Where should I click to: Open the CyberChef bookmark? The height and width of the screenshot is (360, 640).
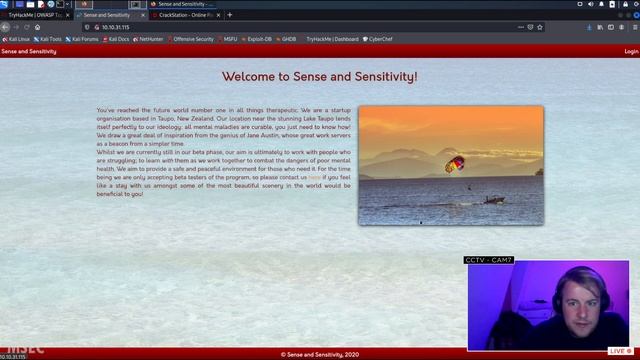tap(378, 39)
